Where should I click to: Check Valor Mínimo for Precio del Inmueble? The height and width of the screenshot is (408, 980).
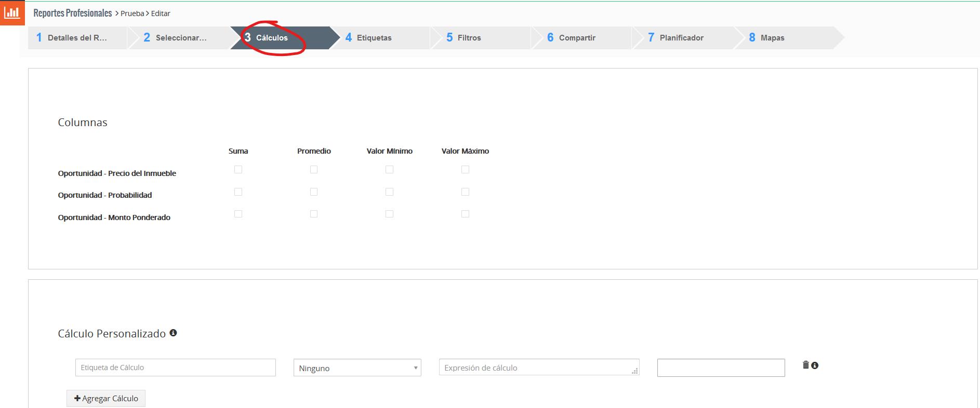point(389,170)
